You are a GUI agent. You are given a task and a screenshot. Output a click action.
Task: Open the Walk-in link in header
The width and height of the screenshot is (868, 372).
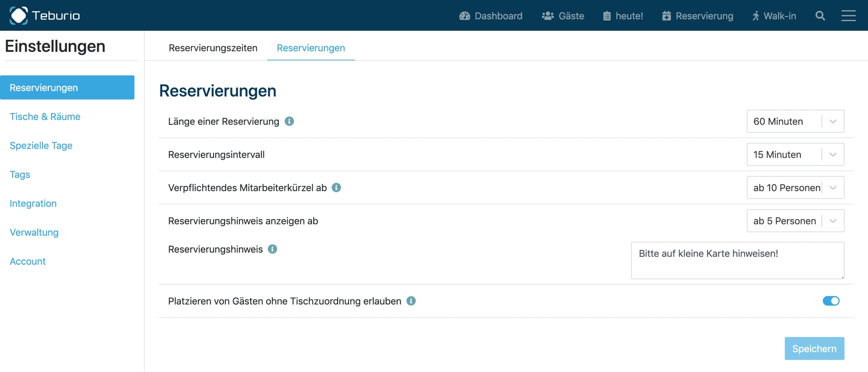pyautogui.click(x=774, y=16)
